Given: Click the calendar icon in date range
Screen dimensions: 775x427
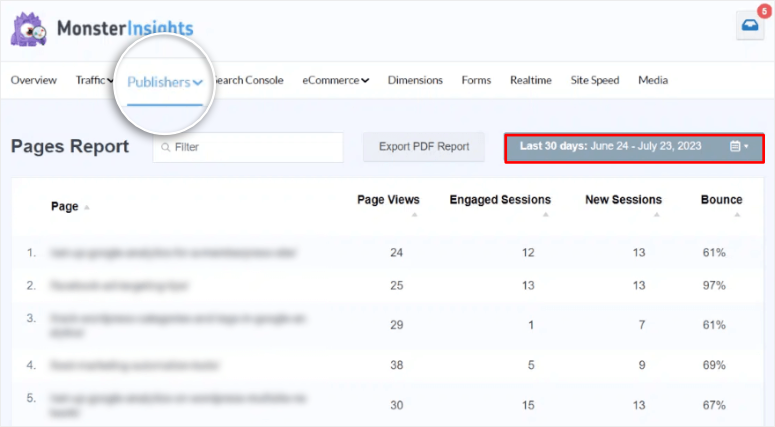Looking at the screenshot, I should 735,146.
